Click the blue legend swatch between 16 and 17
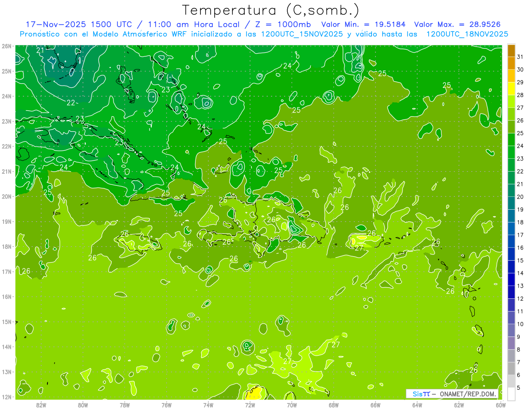 coord(511,241)
